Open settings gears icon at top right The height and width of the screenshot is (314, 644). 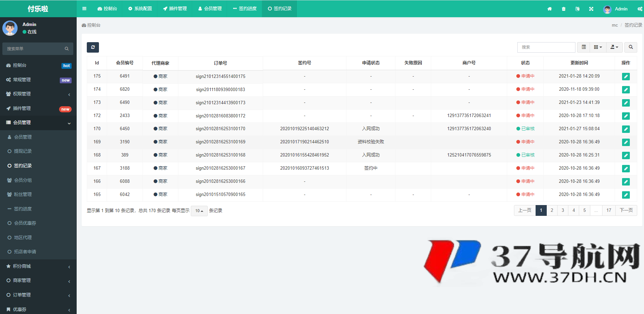click(640, 9)
